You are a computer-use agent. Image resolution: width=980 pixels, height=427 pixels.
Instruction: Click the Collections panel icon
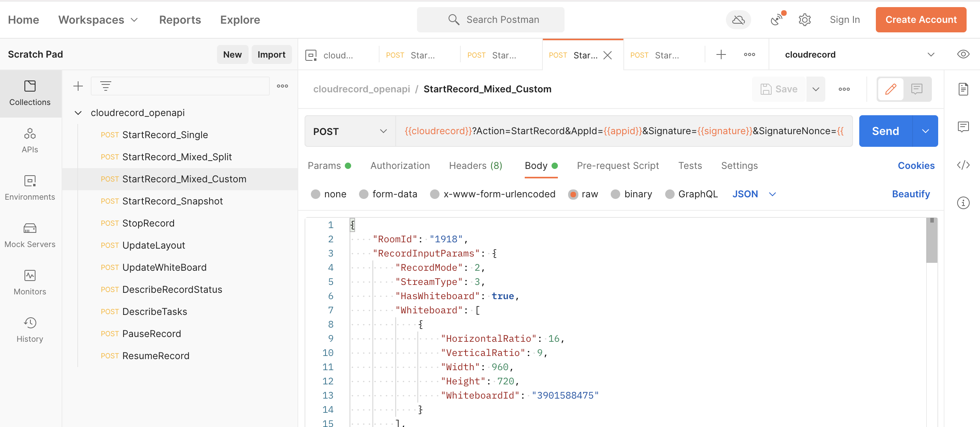coord(30,92)
